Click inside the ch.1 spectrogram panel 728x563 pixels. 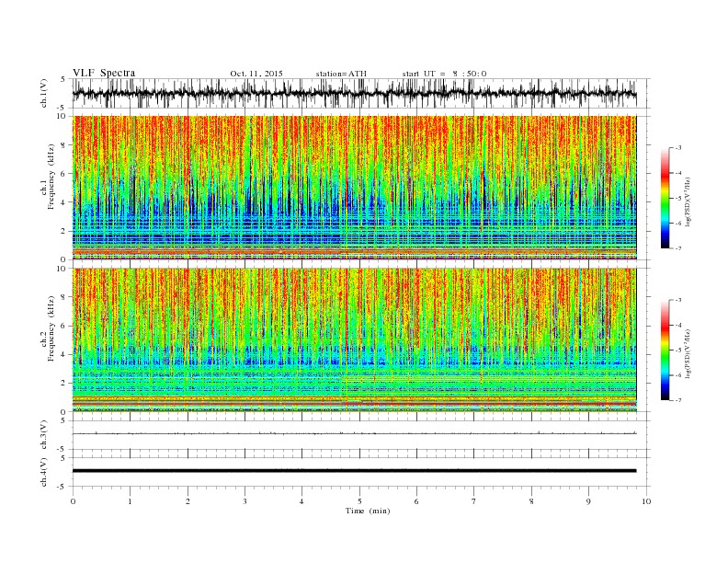(x=354, y=188)
